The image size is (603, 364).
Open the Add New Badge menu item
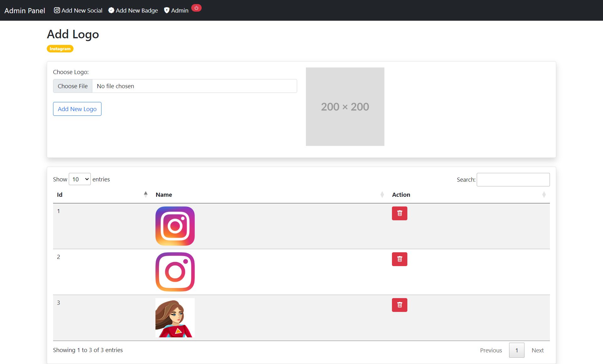click(x=133, y=10)
